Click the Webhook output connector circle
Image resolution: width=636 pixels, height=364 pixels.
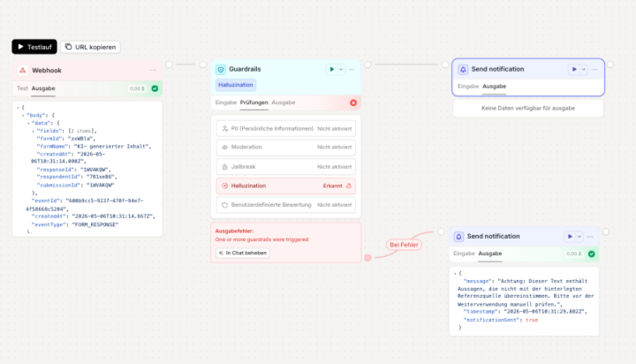point(169,64)
